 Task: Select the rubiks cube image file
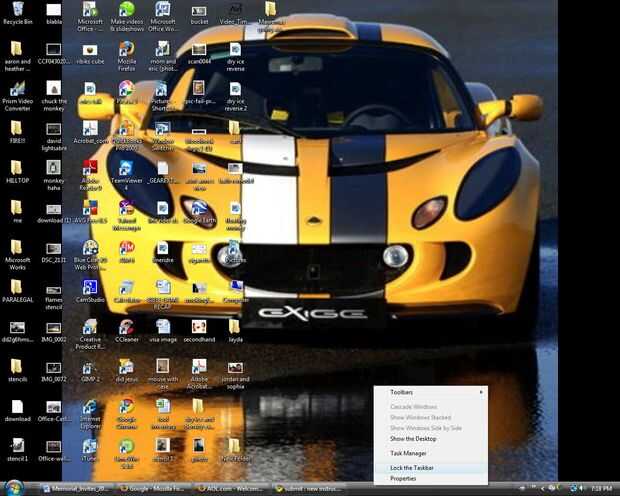tap(90, 53)
